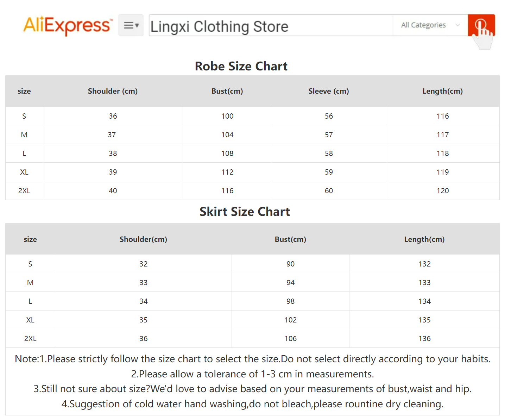This screenshot has height=420, width=505.
Task: Click Robe chart's Length(cm) column header
Action: [442, 91]
